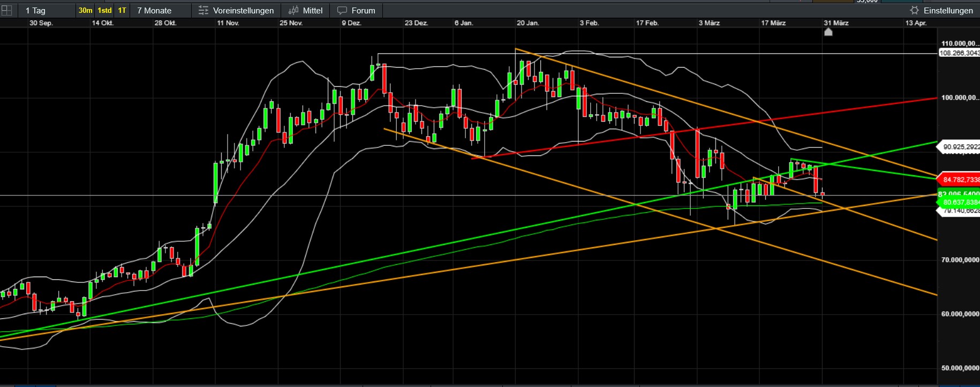Select the red 84.782,7338 price tag

[959, 180]
